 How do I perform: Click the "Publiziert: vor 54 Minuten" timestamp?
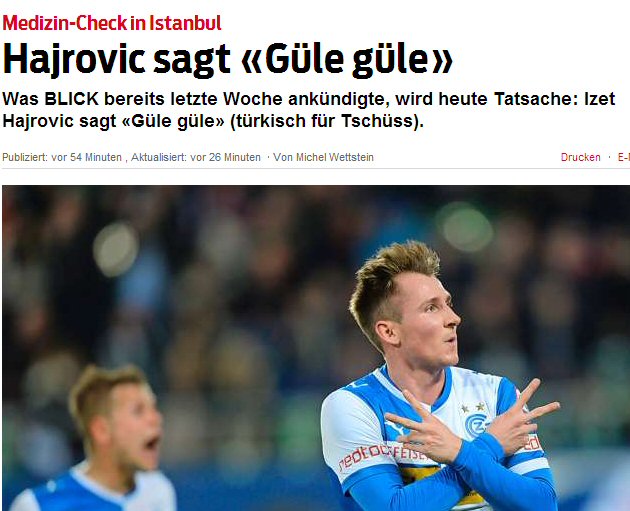(62, 157)
